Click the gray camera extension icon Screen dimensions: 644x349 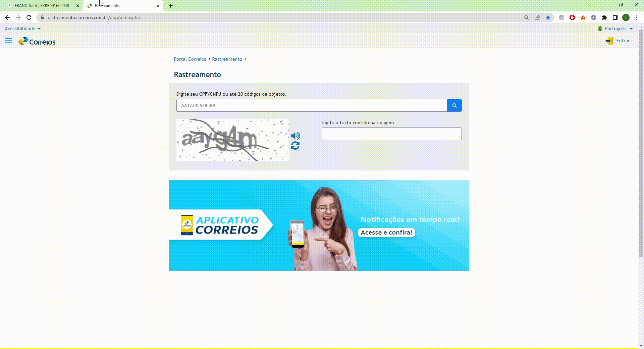[x=561, y=17]
